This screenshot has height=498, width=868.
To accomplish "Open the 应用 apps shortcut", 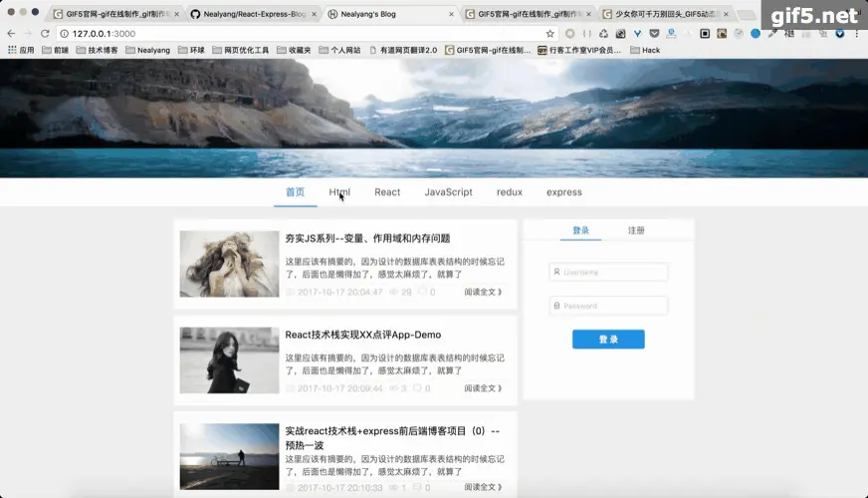I will [21, 51].
